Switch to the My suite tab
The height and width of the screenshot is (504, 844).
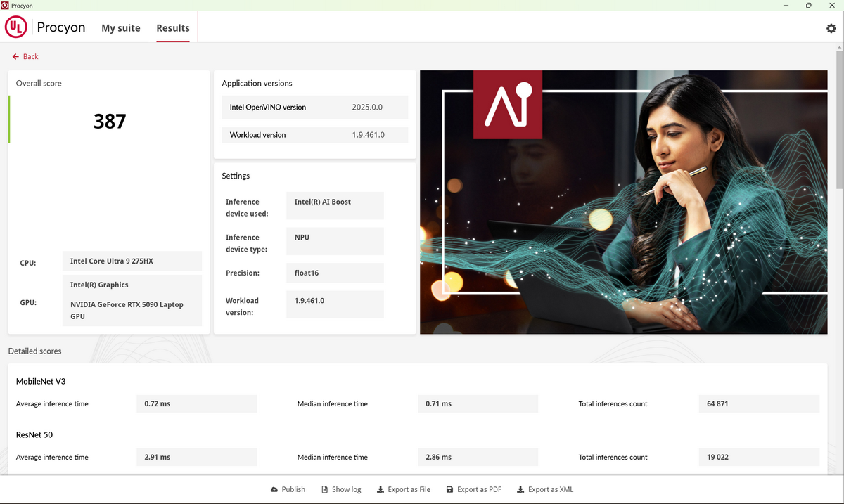click(121, 28)
